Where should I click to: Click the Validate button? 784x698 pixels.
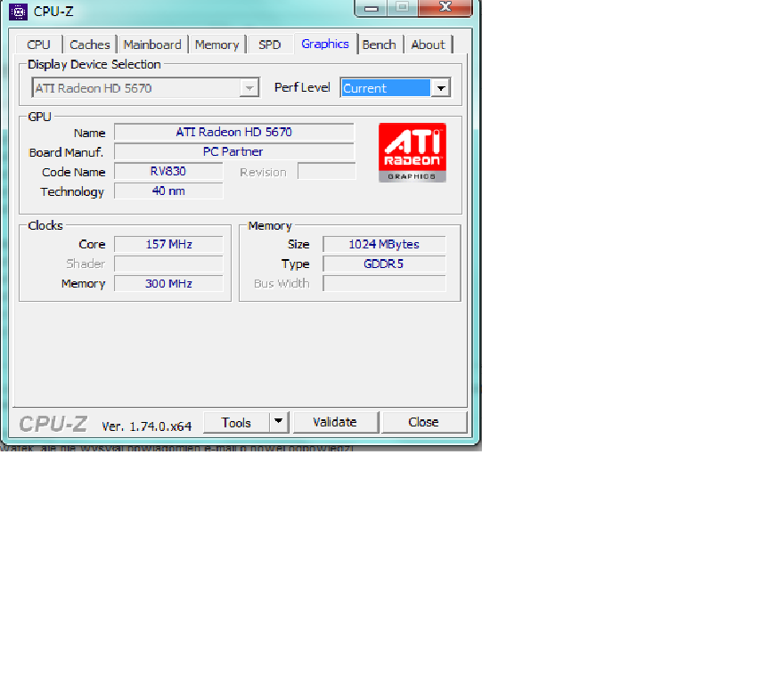(x=335, y=422)
